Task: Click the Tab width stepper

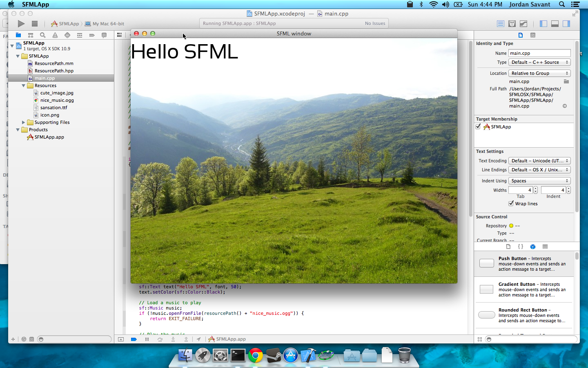Action: click(536, 190)
